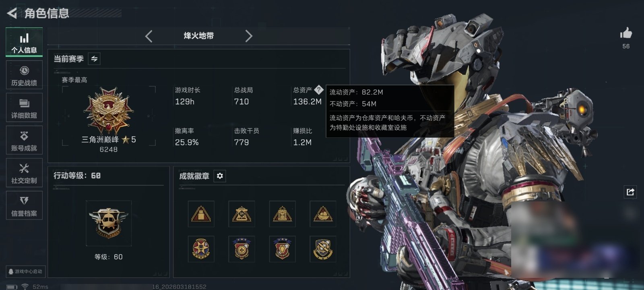The height and width of the screenshot is (290, 644).
Task: Select the first triangle achievement badge
Action: [x=201, y=214]
